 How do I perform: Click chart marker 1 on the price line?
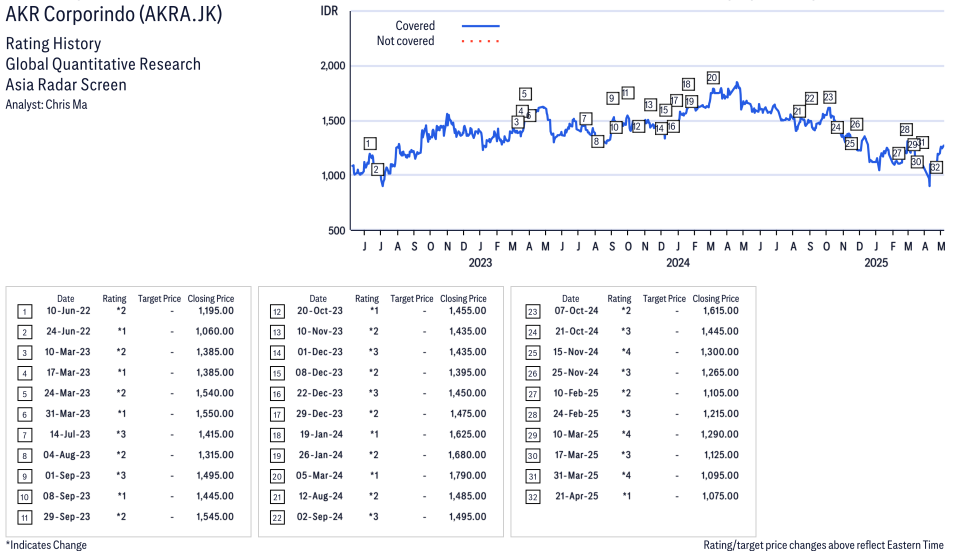point(370,144)
